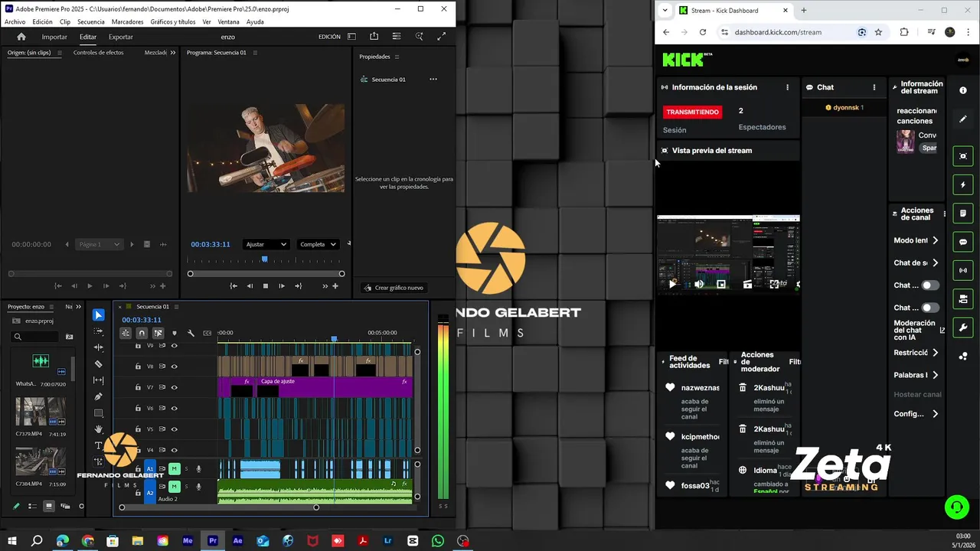Open the green headset support button
980x551 pixels.
pyautogui.click(x=956, y=507)
